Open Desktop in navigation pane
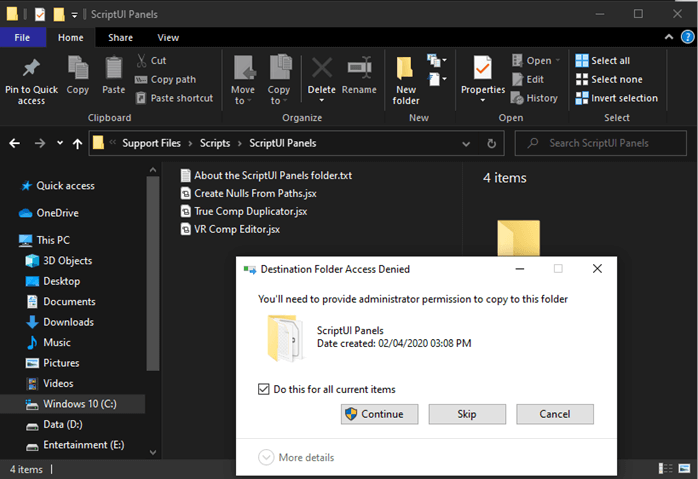698x479 pixels. pyautogui.click(x=53, y=281)
